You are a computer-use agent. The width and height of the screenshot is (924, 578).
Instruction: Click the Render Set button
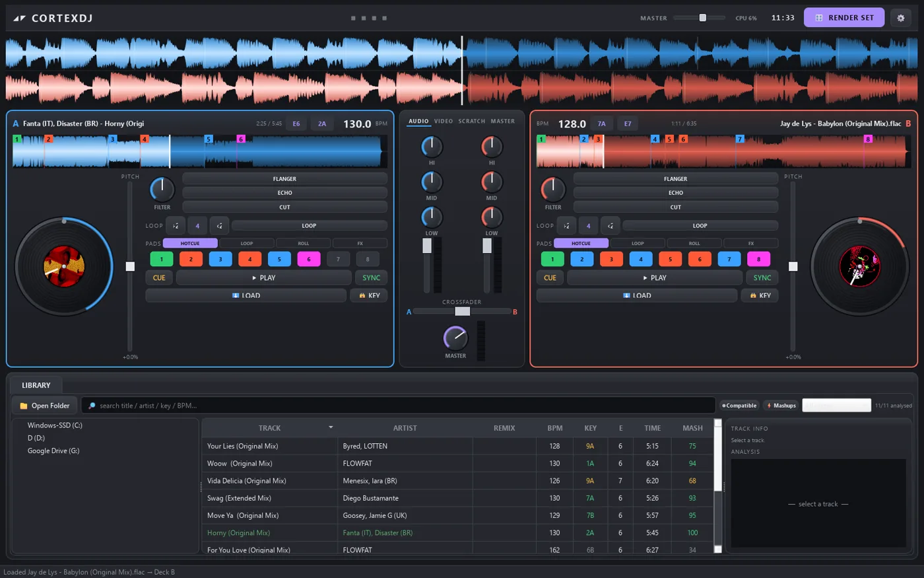844,18
